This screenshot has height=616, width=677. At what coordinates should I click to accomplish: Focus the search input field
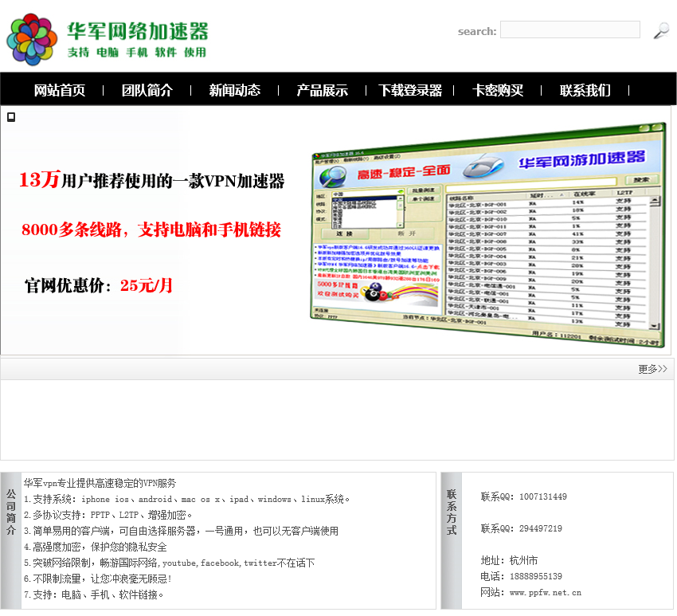[570, 29]
